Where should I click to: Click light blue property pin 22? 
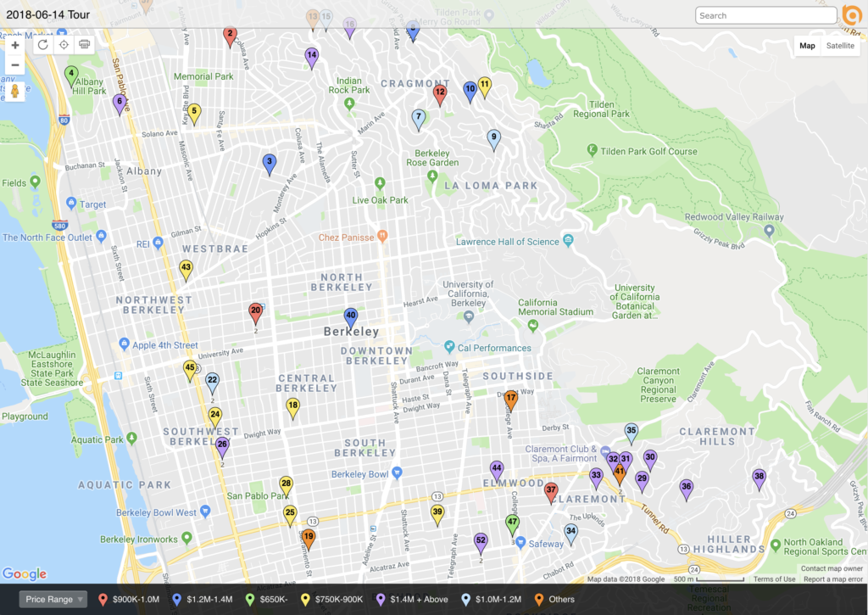[212, 383]
